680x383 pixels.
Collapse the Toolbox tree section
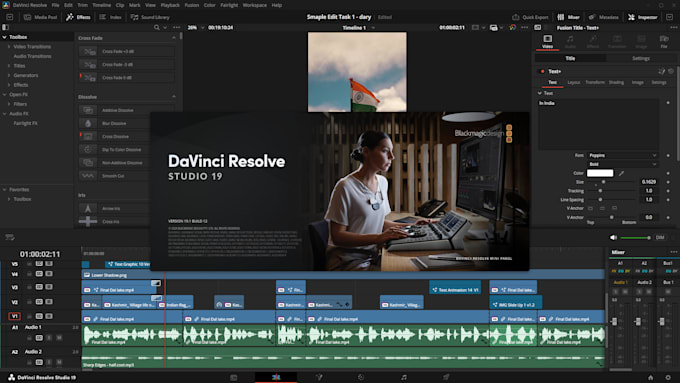point(4,37)
